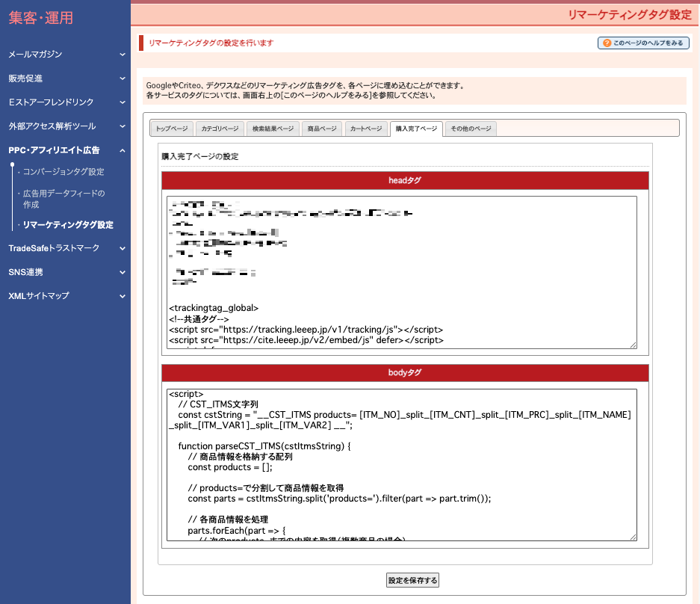
Task: Click the リマーケティングタグ設定 page title
Action: 630,15
